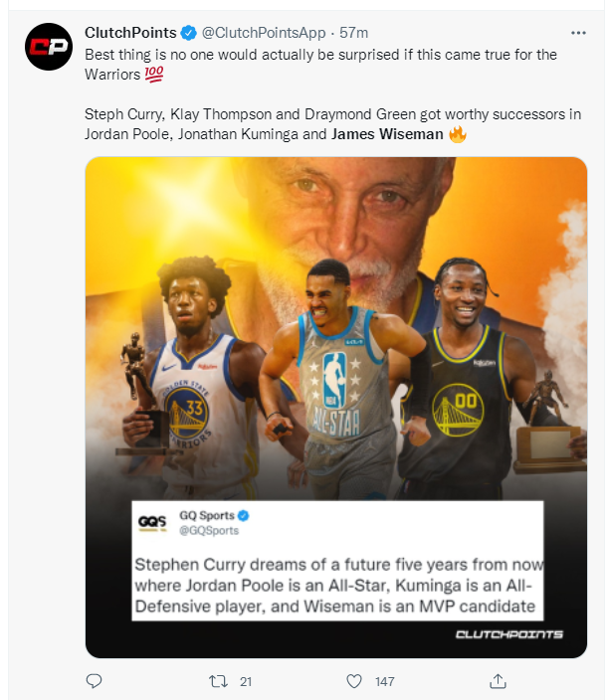
Task: Open the 57m timestamp permalink
Action: (353, 33)
